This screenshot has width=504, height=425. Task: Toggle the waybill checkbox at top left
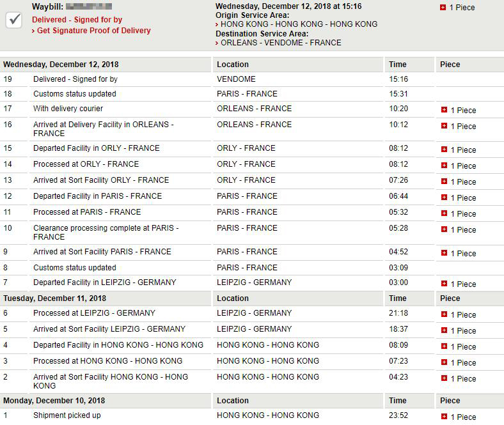click(14, 20)
